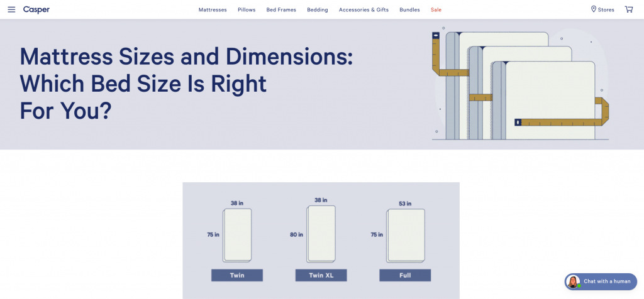Open the Bedding menu
The width and height of the screenshot is (644, 299).
coord(318,10)
